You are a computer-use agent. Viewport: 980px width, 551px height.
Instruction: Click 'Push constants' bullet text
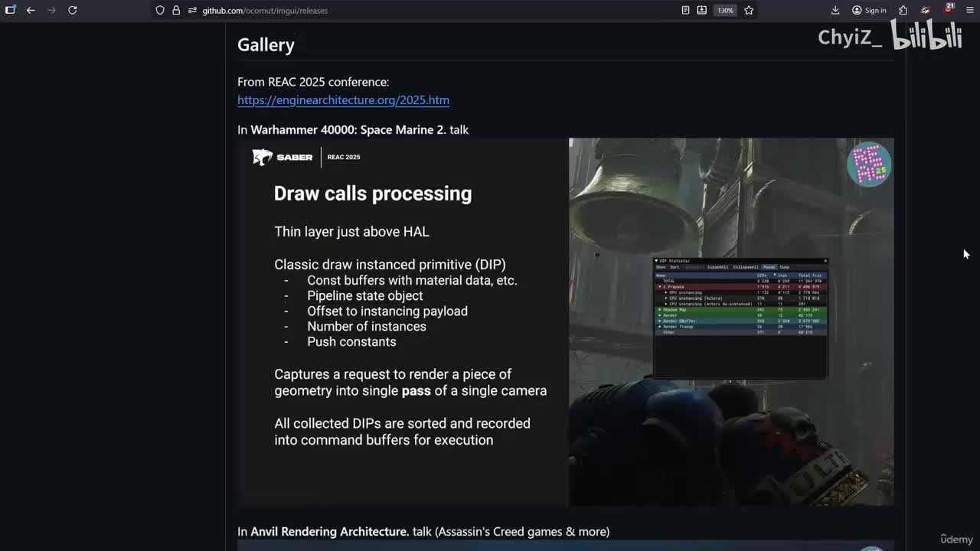(351, 341)
